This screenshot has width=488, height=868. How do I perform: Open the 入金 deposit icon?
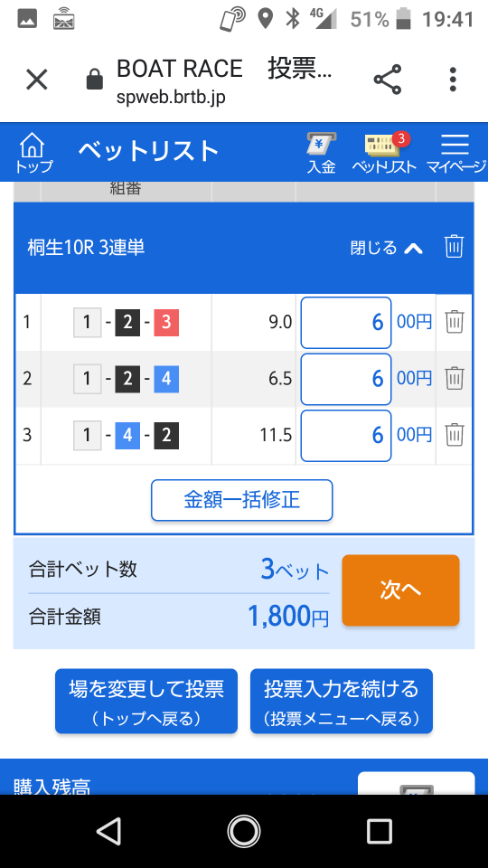(322, 154)
